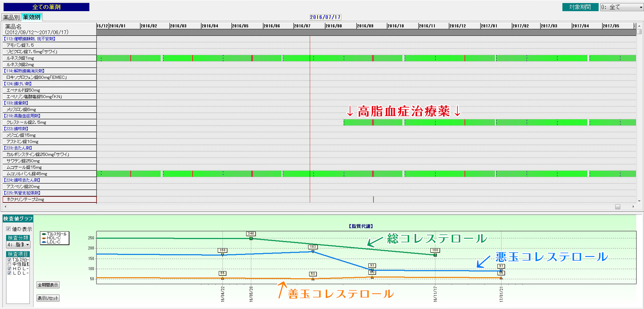Screen dimensions: 644x309
Task: Click the ムコソルバンL錠45mg green prescription bar
Action: tap(366, 174)
